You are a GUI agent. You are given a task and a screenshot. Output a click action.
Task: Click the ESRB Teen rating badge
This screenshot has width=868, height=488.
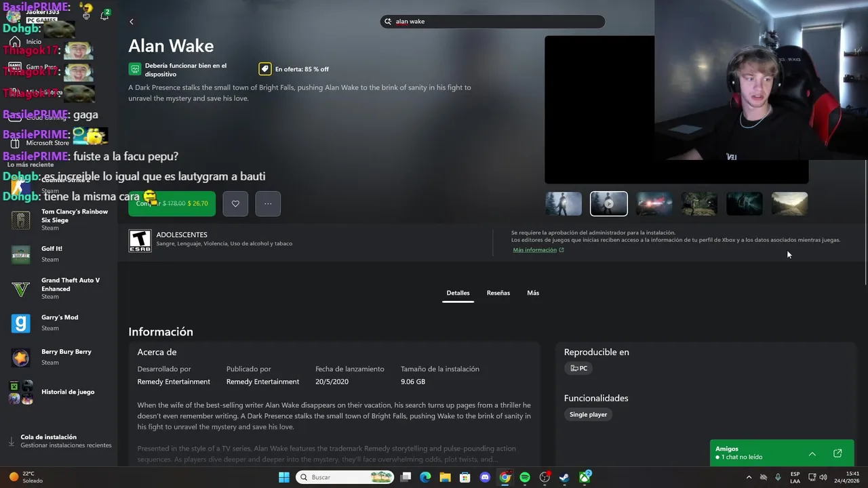[140, 241]
